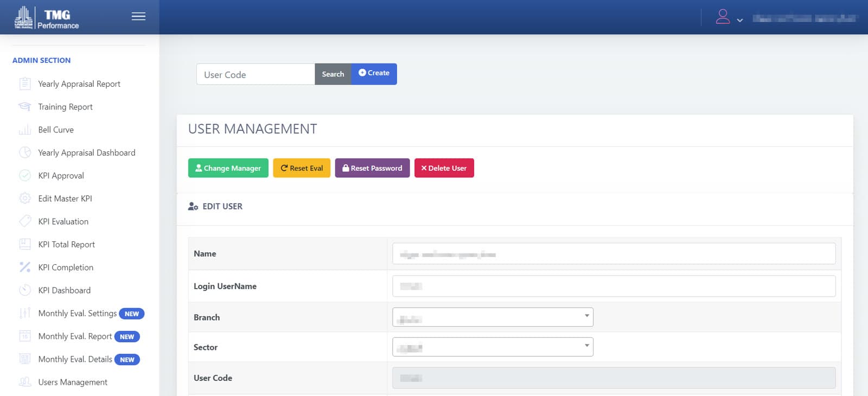The image size is (868, 396).
Task: Click the red Delete User button
Action: pyautogui.click(x=444, y=168)
